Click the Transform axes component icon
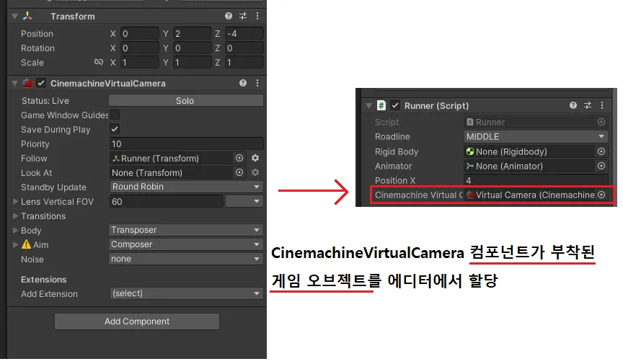The width and height of the screenshot is (623, 364). [x=27, y=17]
